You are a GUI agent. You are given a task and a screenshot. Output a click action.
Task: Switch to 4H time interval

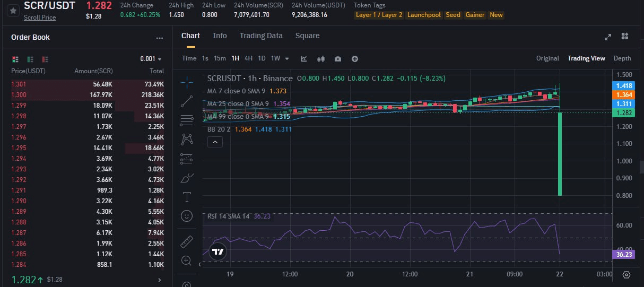[248, 59]
